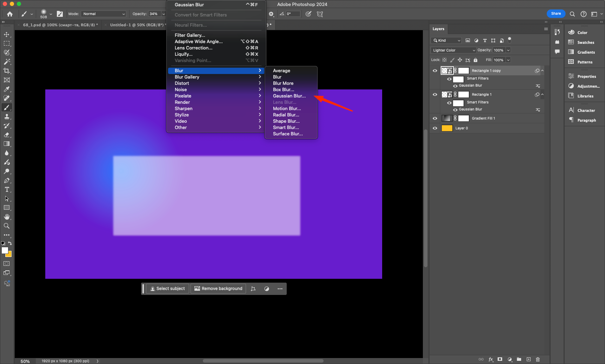Open the layer Opacity dropdown arrow
This screenshot has height=364, width=605.
508,50
